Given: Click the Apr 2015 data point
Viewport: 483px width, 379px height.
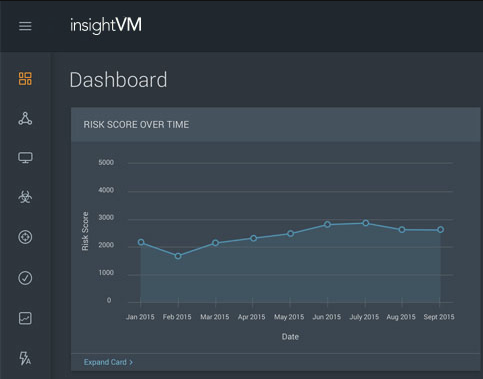Looking at the screenshot, I should point(253,238).
